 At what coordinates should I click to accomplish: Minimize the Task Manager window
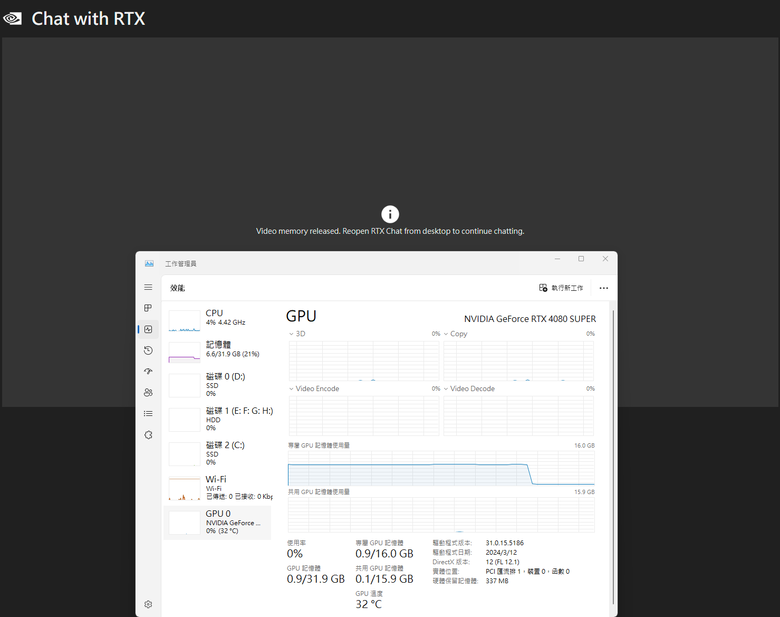click(x=557, y=259)
